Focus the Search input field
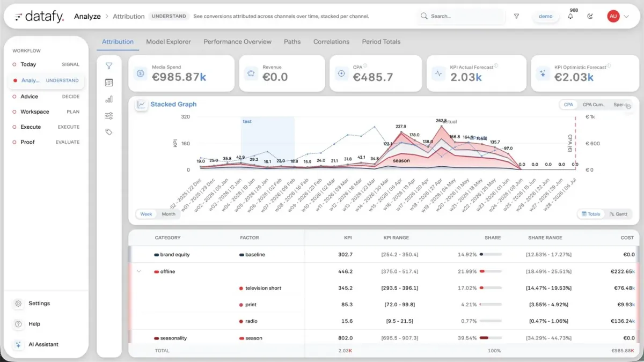Image resolution: width=644 pixels, height=362 pixels. coord(462,17)
